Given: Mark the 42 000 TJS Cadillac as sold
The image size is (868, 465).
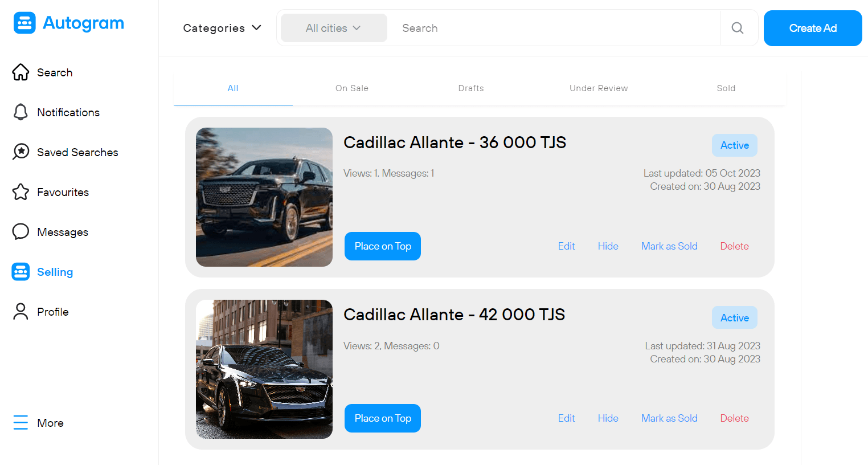Looking at the screenshot, I should click(669, 418).
